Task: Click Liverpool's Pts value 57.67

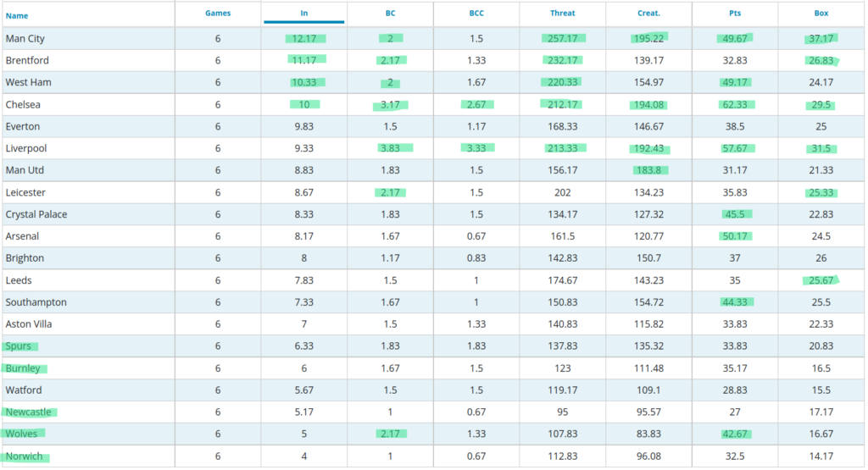Action: [x=735, y=148]
